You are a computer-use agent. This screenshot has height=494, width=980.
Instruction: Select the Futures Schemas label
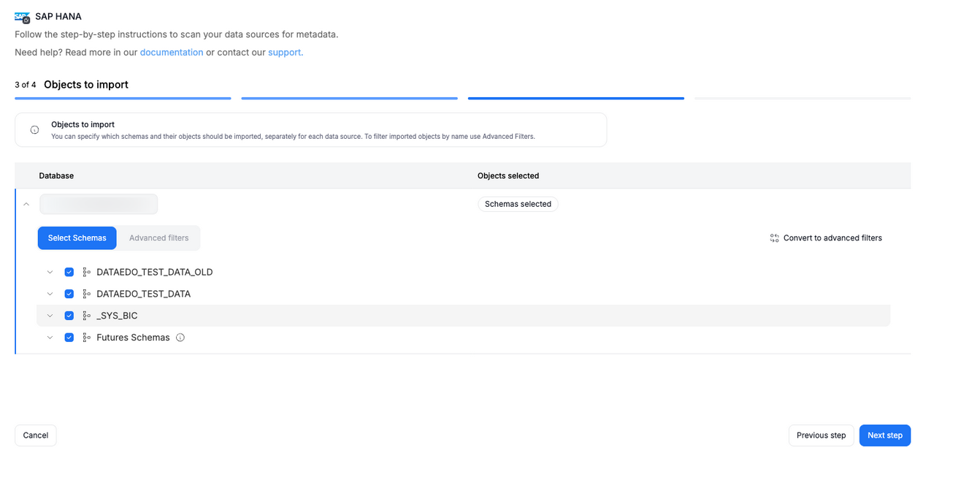coord(133,338)
